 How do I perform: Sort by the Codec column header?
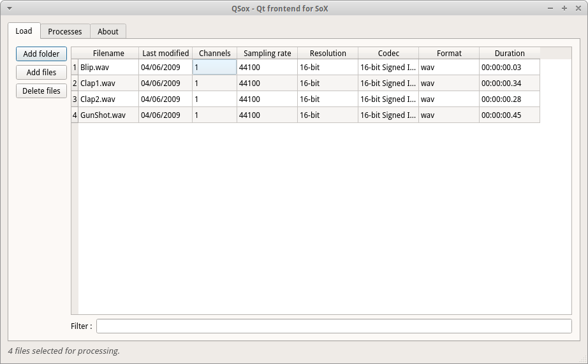(x=388, y=54)
